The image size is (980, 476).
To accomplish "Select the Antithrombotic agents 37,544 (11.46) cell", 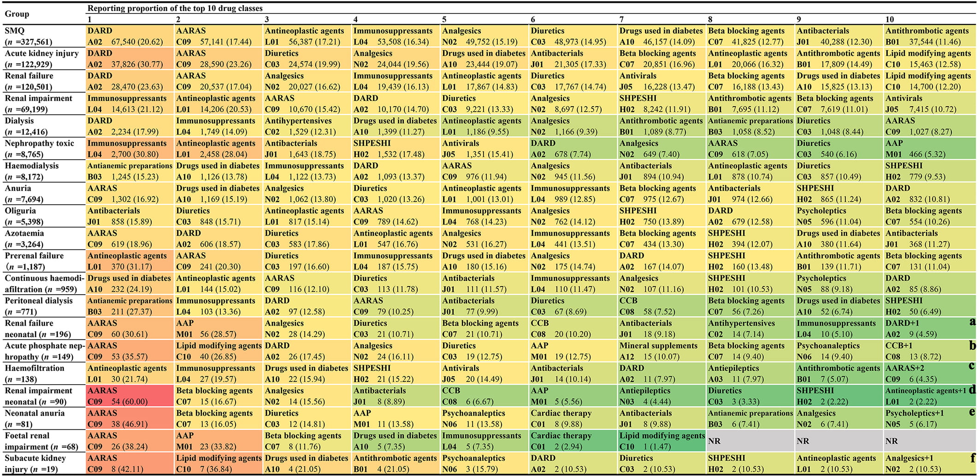I will point(927,36).
